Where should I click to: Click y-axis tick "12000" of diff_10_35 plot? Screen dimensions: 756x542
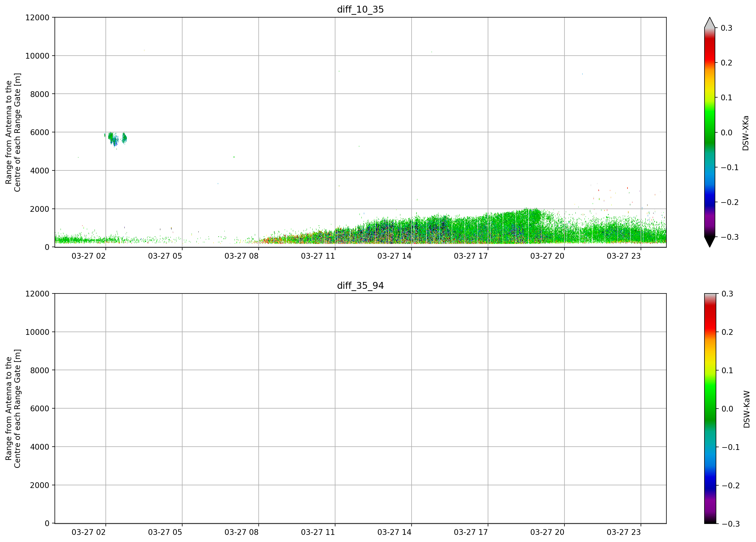tap(37, 18)
